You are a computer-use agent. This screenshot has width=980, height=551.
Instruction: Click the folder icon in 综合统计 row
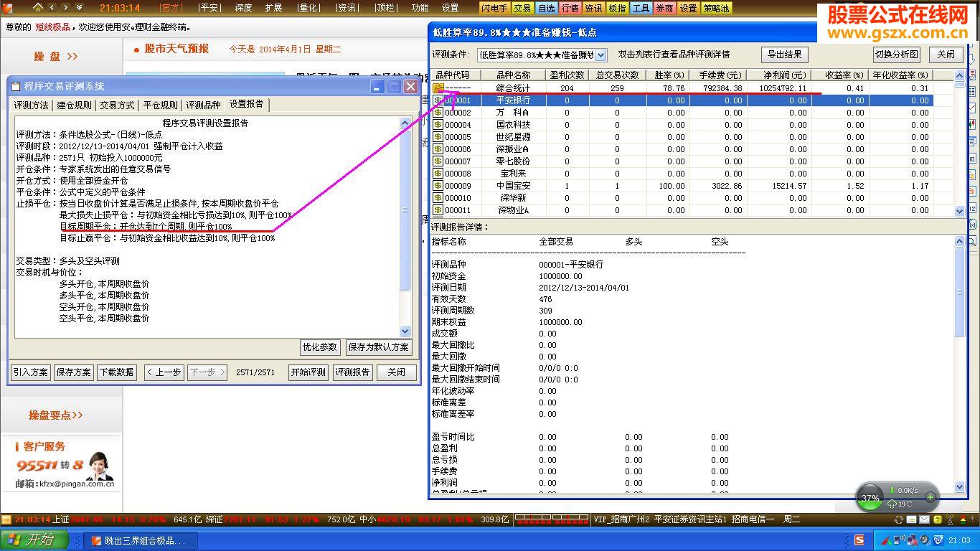point(438,88)
